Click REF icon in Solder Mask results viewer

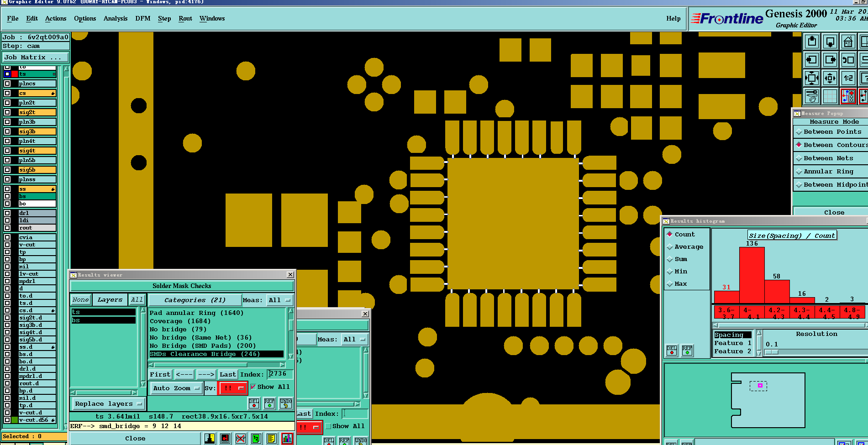pyautogui.click(x=269, y=403)
